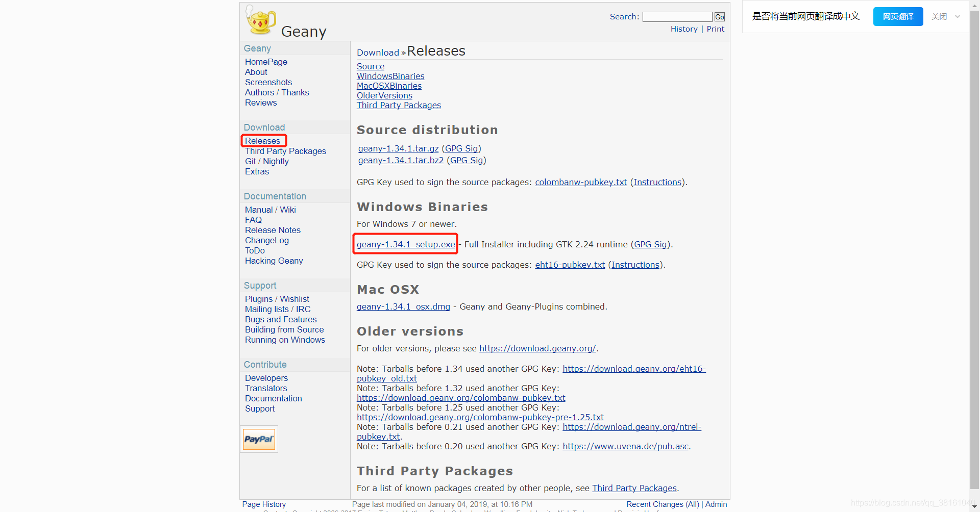Open Release Notes in sidebar

[x=273, y=230]
